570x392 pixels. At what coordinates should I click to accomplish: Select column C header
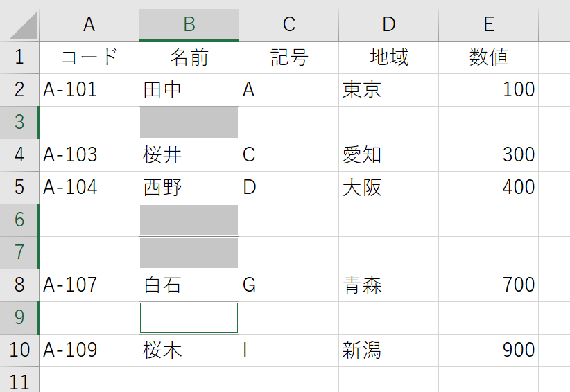(289, 25)
